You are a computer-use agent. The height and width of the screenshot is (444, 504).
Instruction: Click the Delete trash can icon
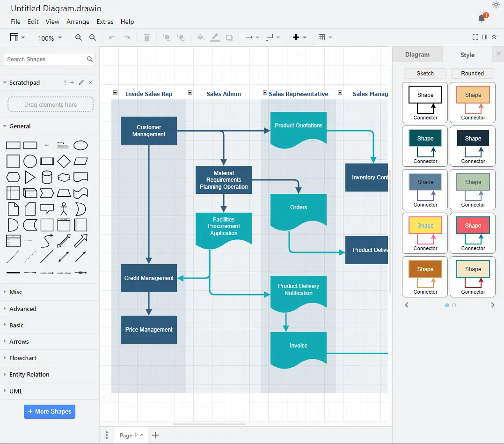pyautogui.click(x=147, y=37)
